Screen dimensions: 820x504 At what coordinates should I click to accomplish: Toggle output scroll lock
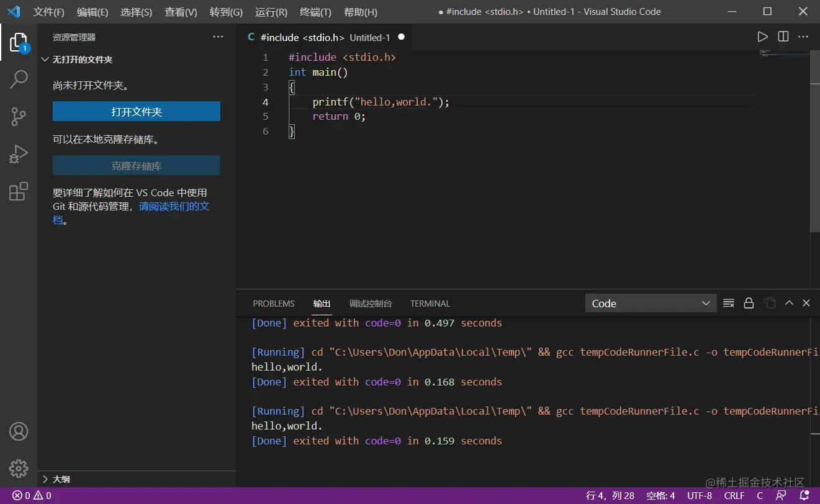[749, 304]
